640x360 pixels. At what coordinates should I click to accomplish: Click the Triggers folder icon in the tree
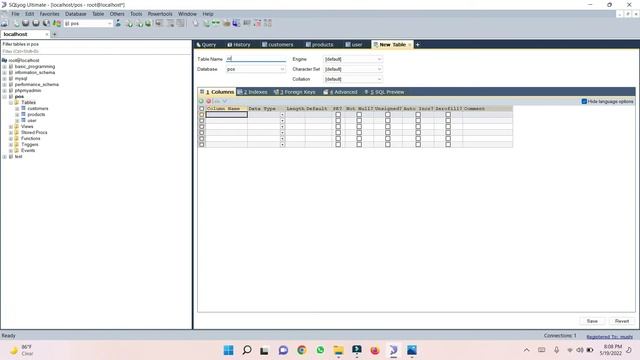click(x=17, y=144)
